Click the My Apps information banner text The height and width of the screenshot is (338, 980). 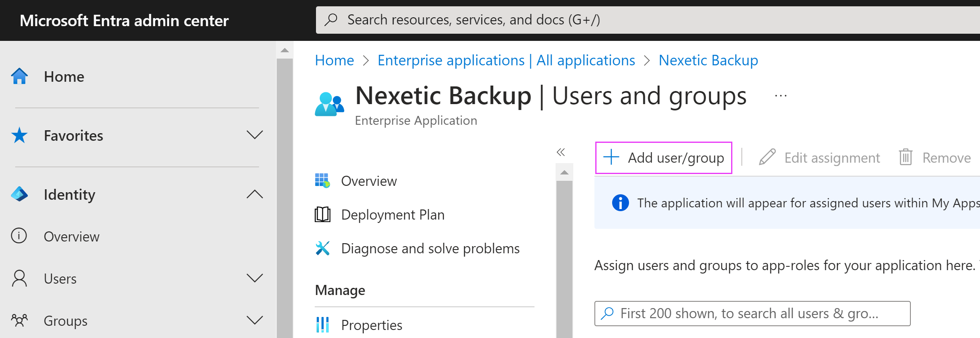click(x=808, y=203)
